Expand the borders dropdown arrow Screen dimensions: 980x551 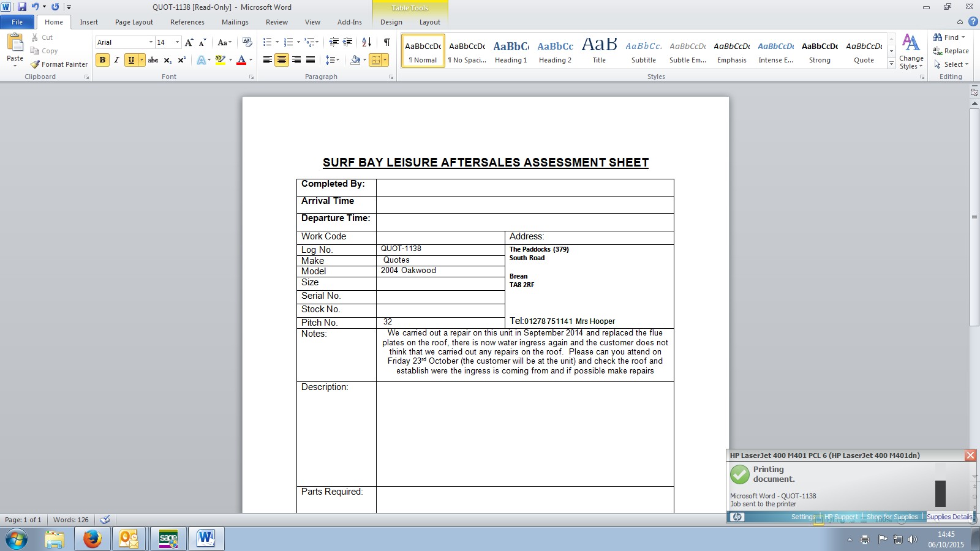(x=385, y=60)
